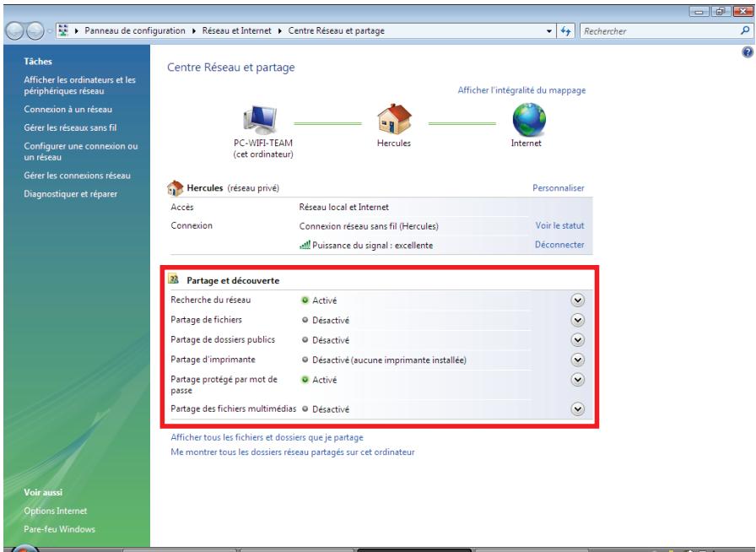Click Voir le statut link
This screenshot has height=552, width=756.
[x=559, y=225]
